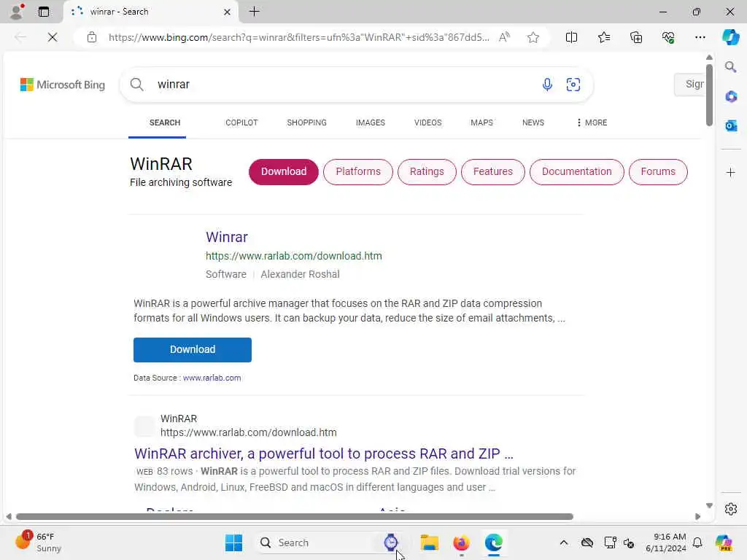
Task: Open the Winrar result title link
Action: click(x=227, y=237)
